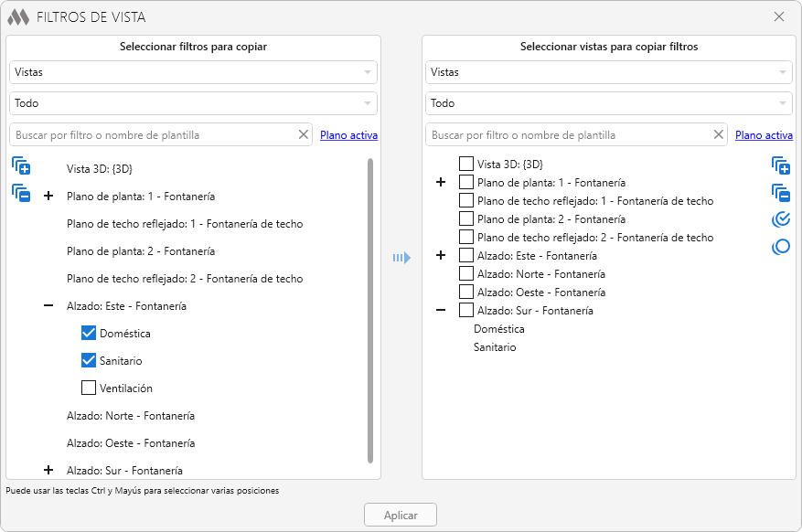Click the left panel vertical scrollbar
Image resolution: width=802 pixels, height=532 pixels.
370,311
